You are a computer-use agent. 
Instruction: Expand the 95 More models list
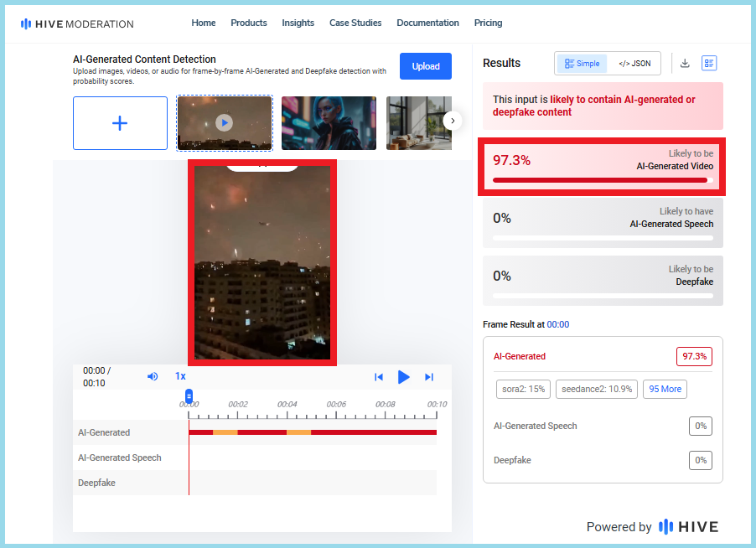coord(665,389)
